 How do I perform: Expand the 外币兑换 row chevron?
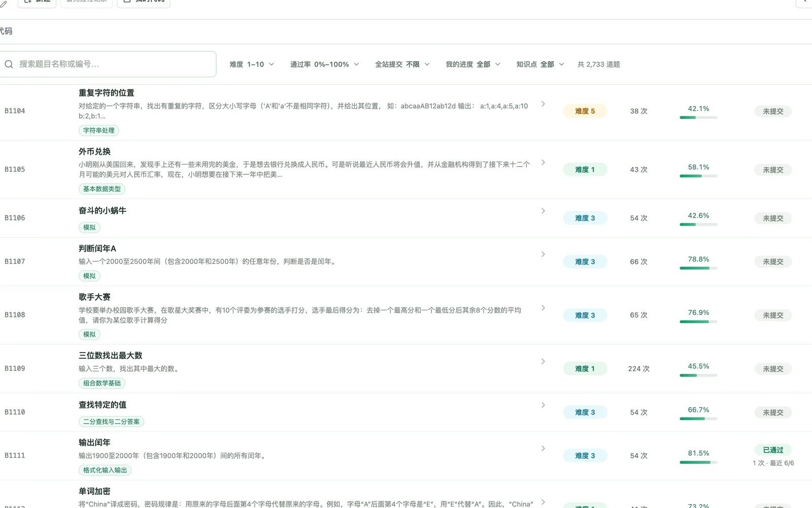coord(543,163)
